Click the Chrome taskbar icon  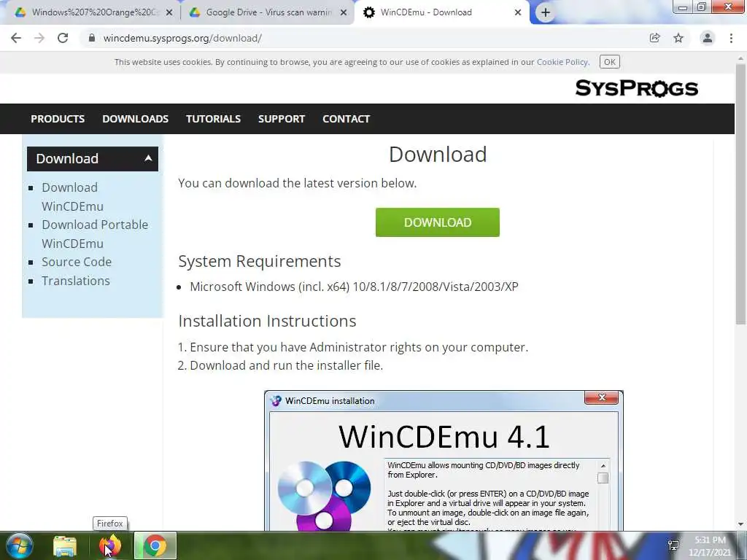coord(155,546)
